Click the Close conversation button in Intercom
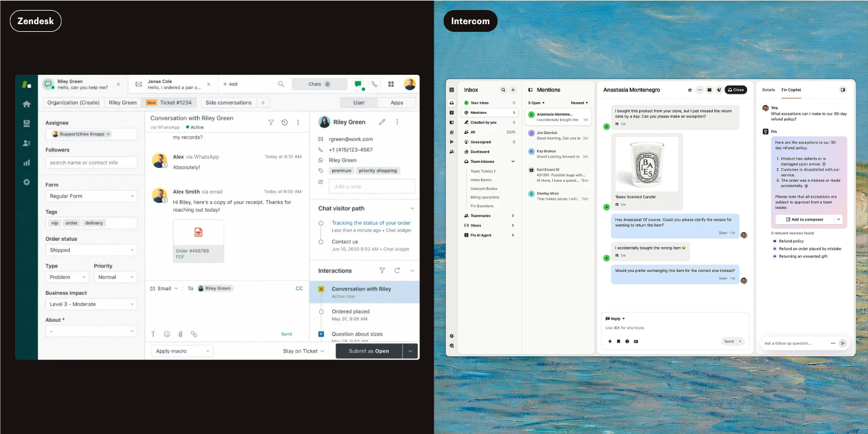The width and height of the screenshot is (868, 434). point(736,90)
